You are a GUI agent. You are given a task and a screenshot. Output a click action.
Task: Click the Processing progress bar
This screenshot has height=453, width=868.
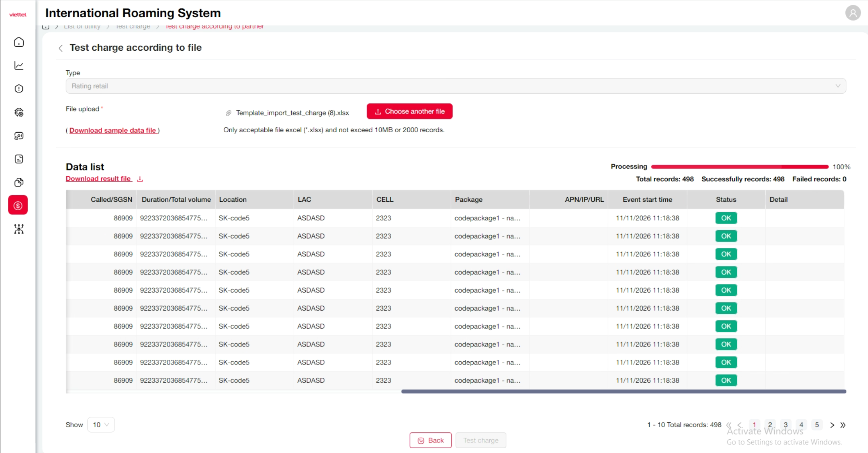(740, 167)
